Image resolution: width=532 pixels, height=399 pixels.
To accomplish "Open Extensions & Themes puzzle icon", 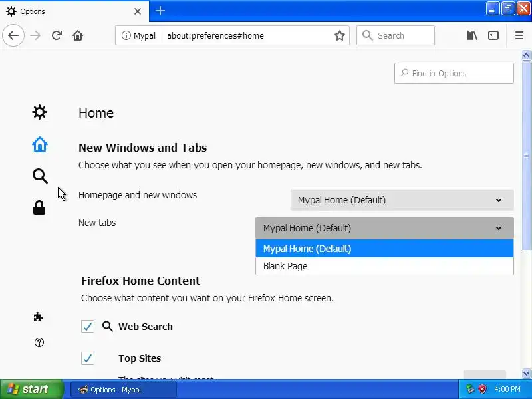I will (39, 317).
